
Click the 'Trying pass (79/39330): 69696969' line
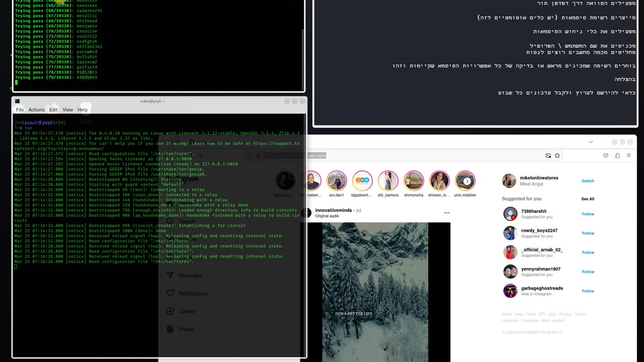click(56, 77)
